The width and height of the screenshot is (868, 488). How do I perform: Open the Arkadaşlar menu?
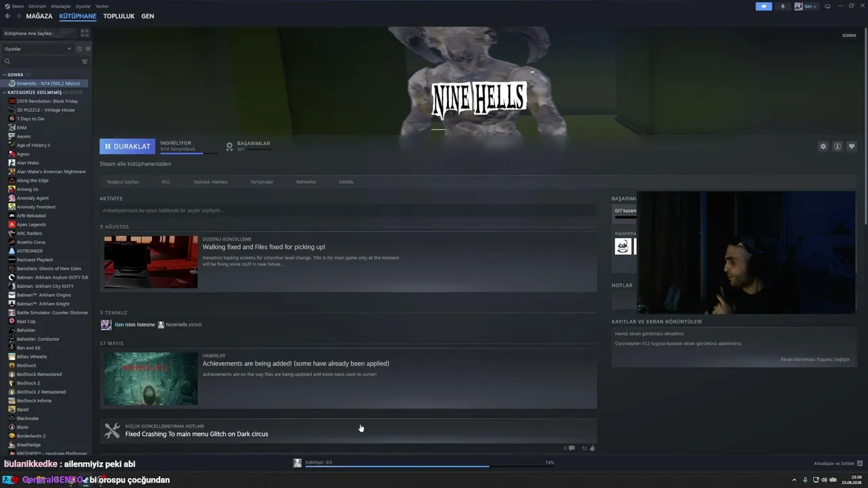tap(60, 6)
